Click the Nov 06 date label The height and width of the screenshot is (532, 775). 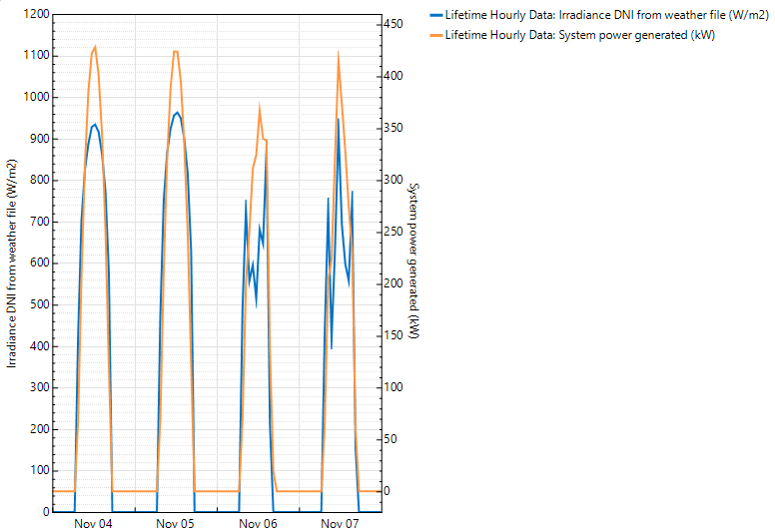258,523
